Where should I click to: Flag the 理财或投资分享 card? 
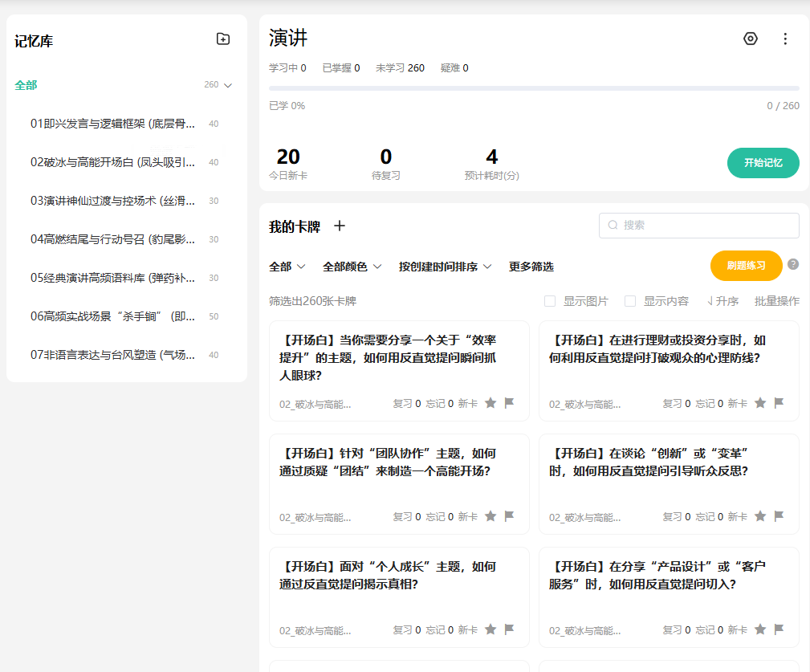coord(779,403)
